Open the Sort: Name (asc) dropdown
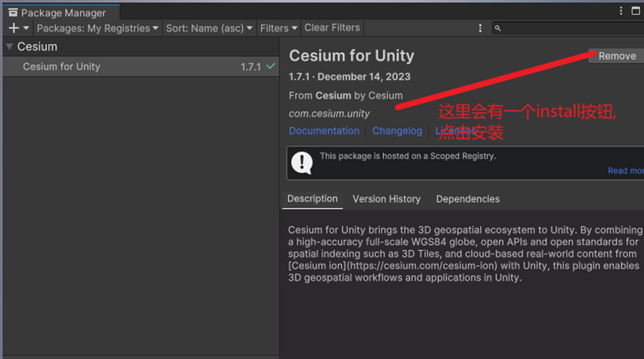The width and height of the screenshot is (644, 359). tap(209, 28)
